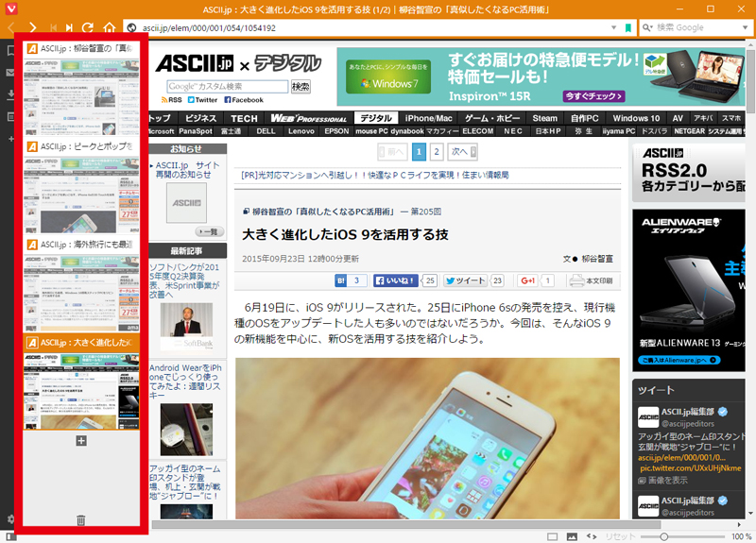Click the Google +1 button
Screen dimensions: 756x543
pyautogui.click(x=528, y=280)
